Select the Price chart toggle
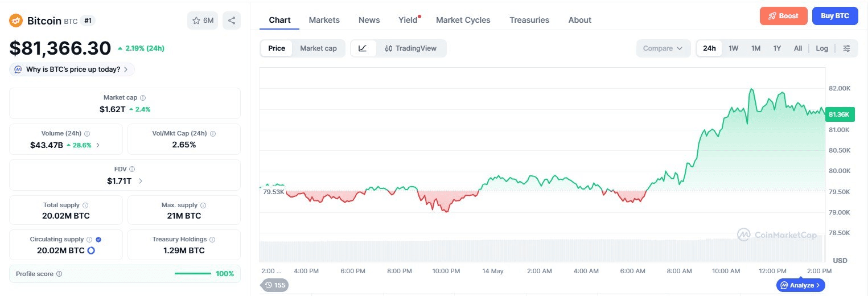Screen dimensions: 868x296 [277, 48]
